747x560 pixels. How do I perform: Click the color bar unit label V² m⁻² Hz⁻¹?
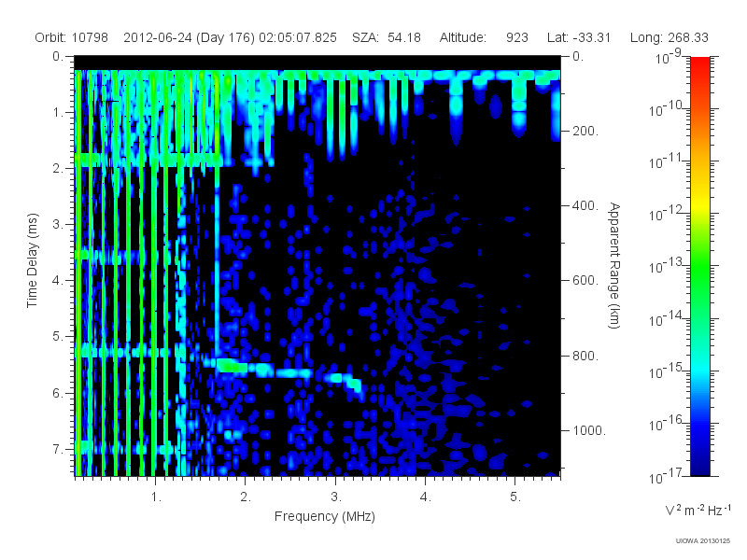[x=698, y=510]
